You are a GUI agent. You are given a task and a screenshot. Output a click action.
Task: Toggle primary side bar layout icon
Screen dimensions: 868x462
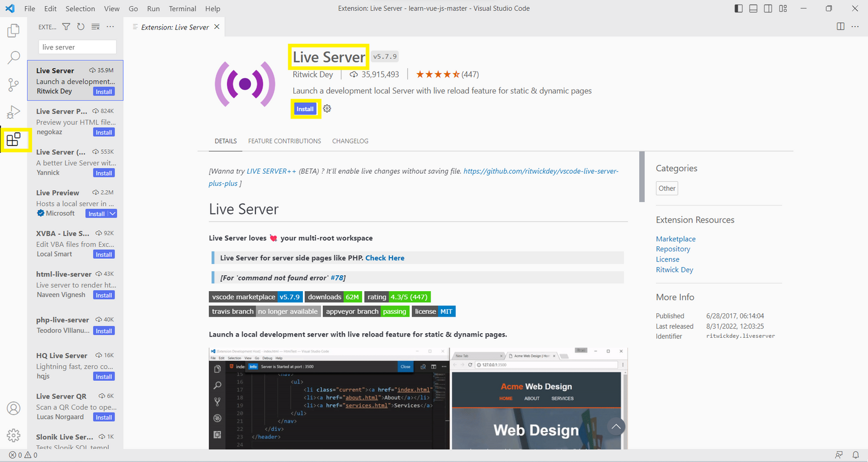click(x=739, y=9)
